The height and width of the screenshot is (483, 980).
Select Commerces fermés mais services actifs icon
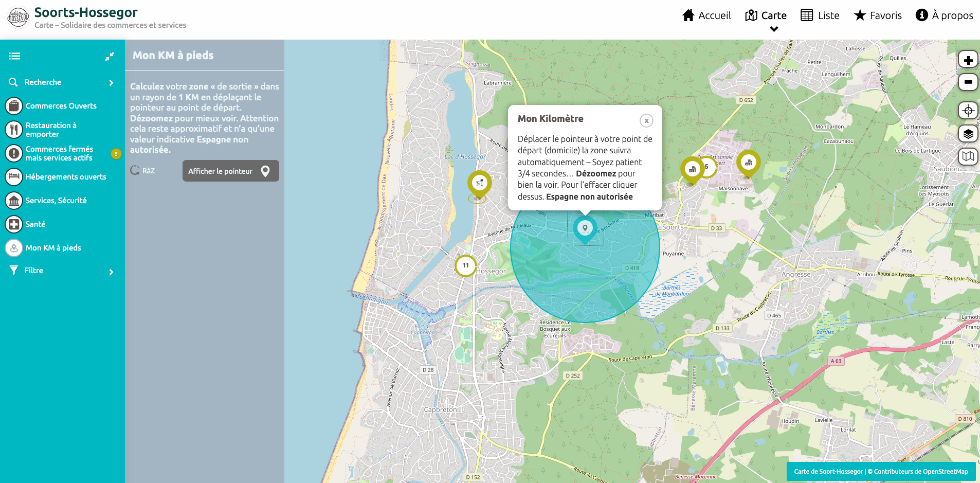(14, 153)
